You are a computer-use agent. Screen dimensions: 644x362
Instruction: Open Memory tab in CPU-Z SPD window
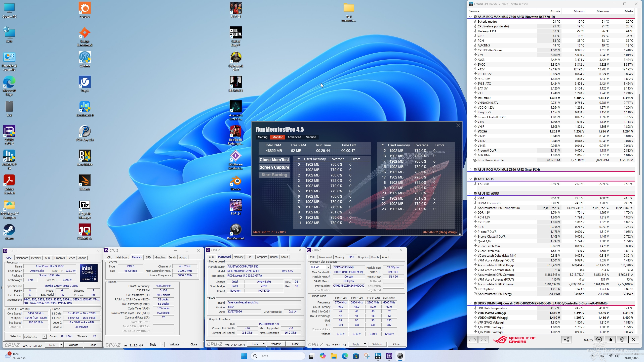(340, 257)
